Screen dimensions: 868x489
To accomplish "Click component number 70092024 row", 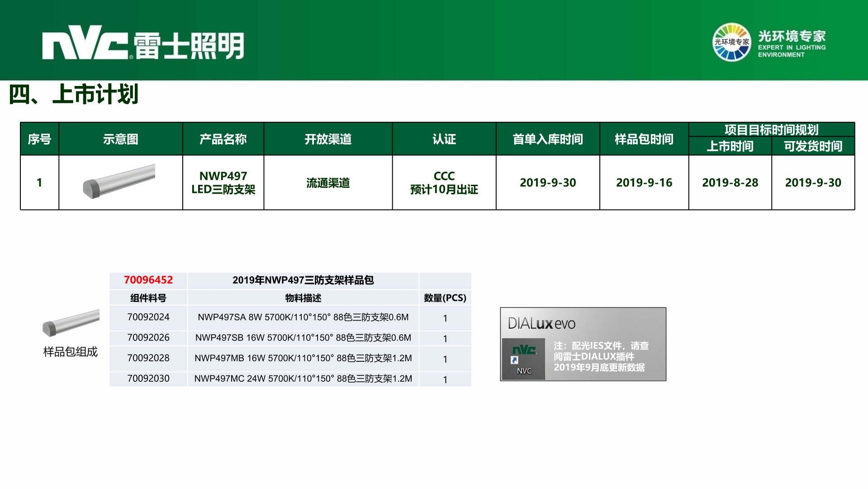I will click(x=148, y=317).
